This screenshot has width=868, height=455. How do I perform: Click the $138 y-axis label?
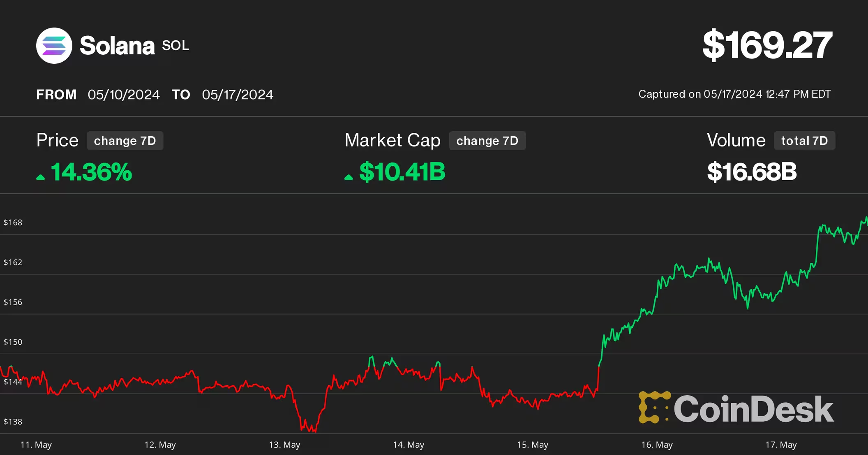coord(13,422)
